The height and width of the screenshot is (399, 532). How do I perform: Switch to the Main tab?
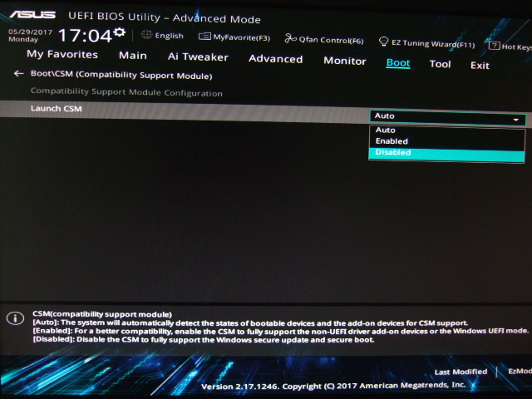133,56
